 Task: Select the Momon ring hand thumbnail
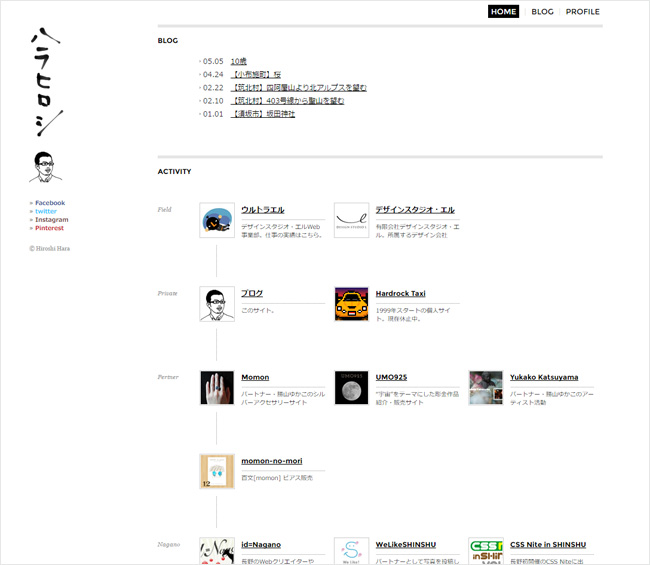click(217, 388)
